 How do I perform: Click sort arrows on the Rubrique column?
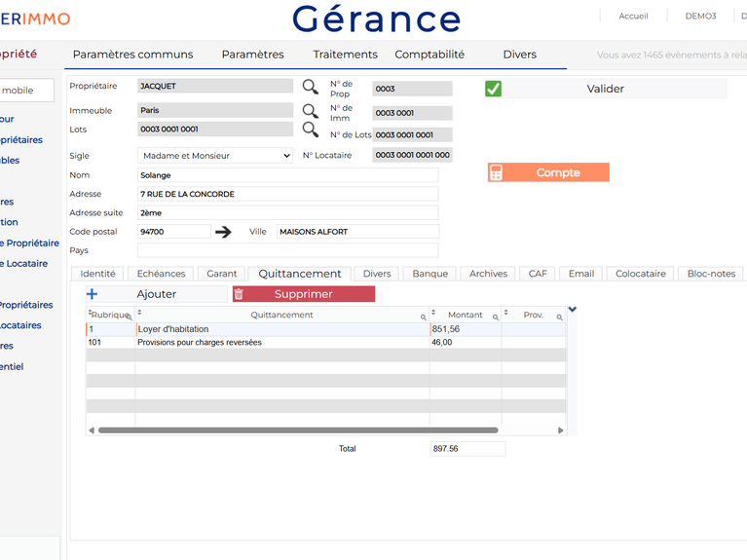point(90,313)
